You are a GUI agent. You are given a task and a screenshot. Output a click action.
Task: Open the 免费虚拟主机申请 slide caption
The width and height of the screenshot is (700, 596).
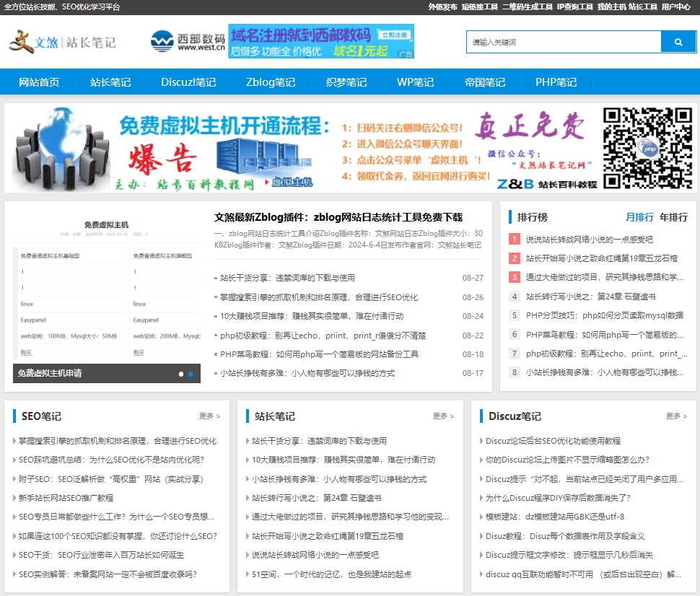tap(50, 373)
